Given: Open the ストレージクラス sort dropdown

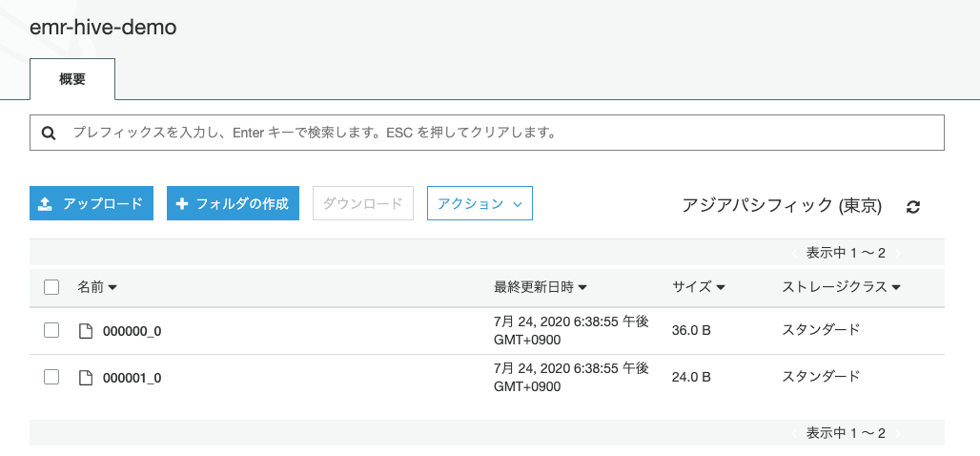Looking at the screenshot, I should [x=841, y=287].
